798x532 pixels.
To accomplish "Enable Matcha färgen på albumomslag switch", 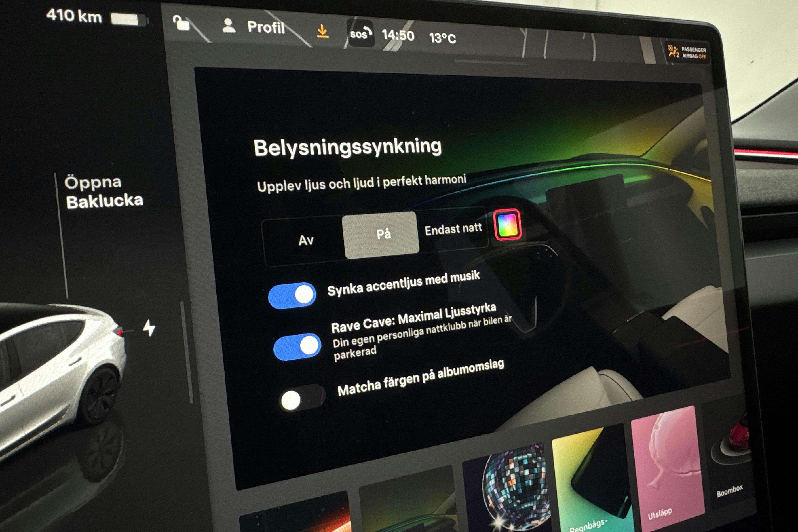I will pos(302,398).
